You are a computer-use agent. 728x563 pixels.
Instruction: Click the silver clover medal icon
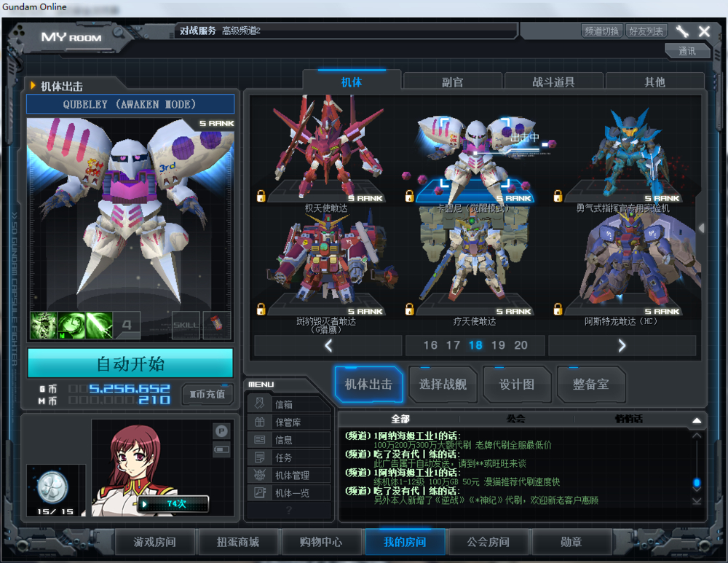click(52, 487)
